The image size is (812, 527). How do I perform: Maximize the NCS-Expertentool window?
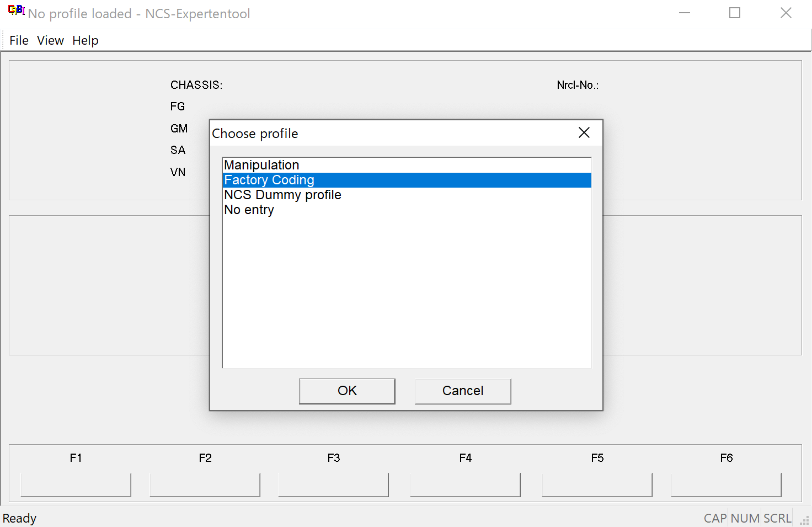pyautogui.click(x=735, y=13)
